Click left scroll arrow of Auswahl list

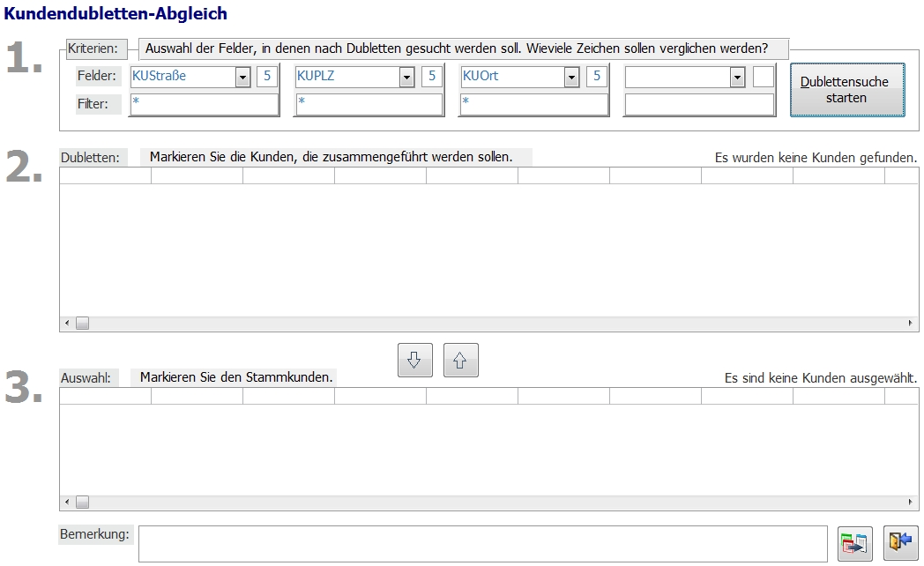point(66,503)
